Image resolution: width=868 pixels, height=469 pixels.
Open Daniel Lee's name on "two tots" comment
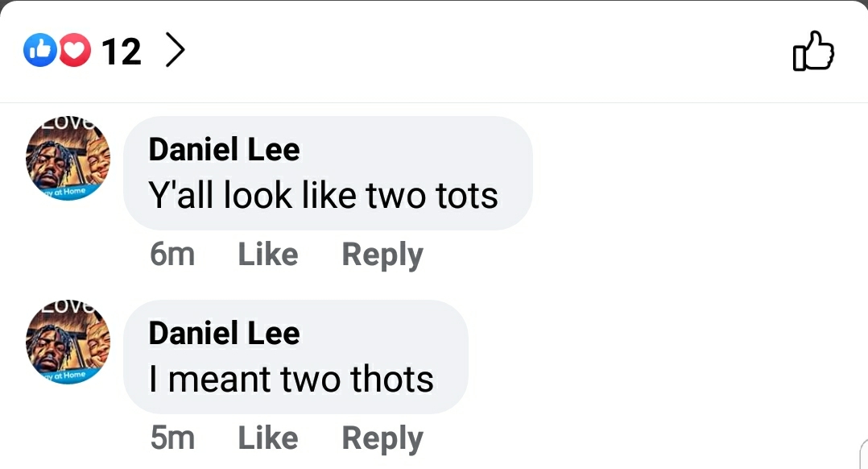224,150
